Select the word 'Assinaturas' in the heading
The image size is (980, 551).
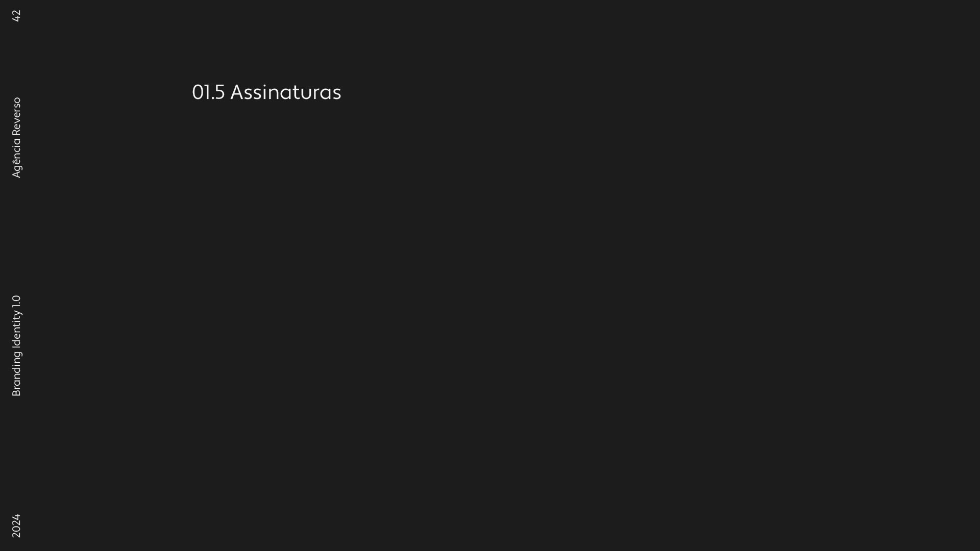tap(286, 92)
